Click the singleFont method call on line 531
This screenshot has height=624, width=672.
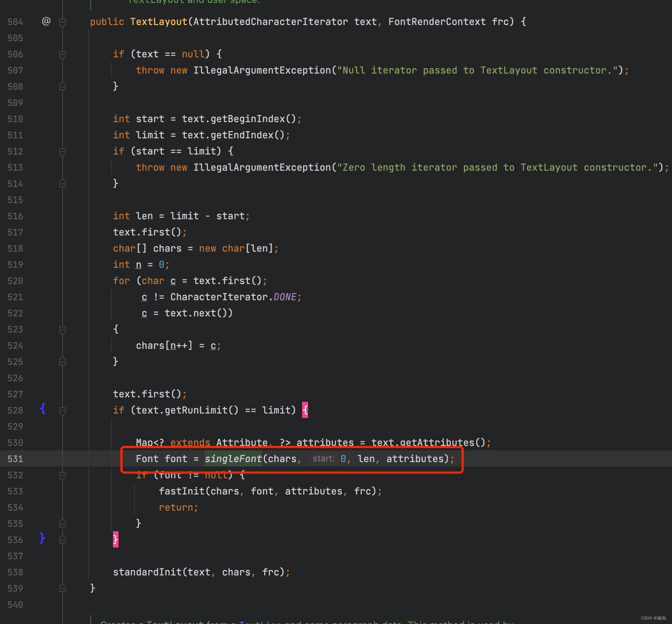(233, 459)
